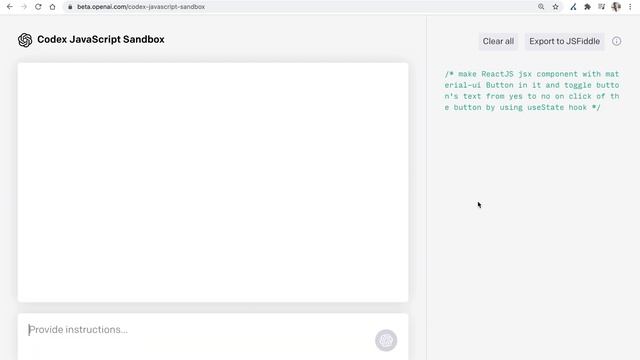This screenshot has width=640, height=360.
Task: Bookmark this page with the star icon
Action: 556,7
